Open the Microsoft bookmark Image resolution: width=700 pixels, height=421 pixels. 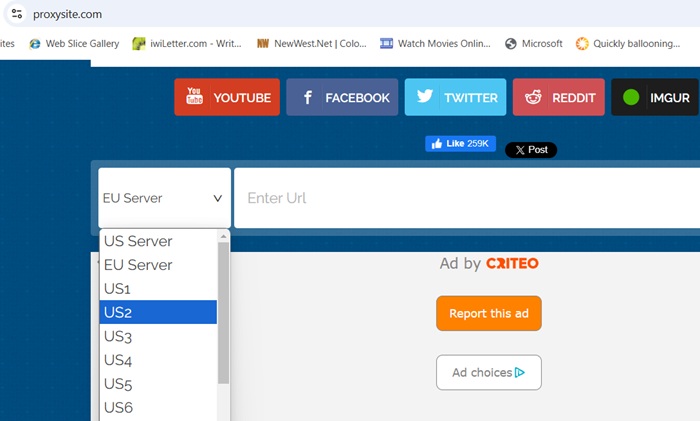tap(533, 44)
